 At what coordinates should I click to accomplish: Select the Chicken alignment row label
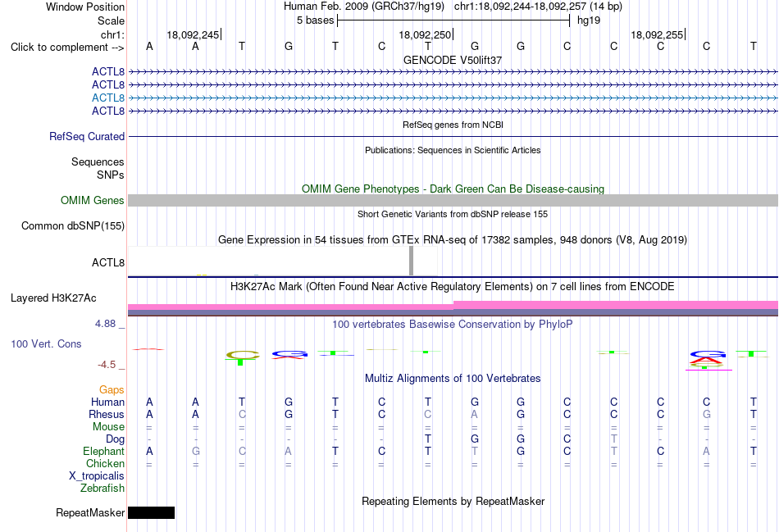coord(105,463)
